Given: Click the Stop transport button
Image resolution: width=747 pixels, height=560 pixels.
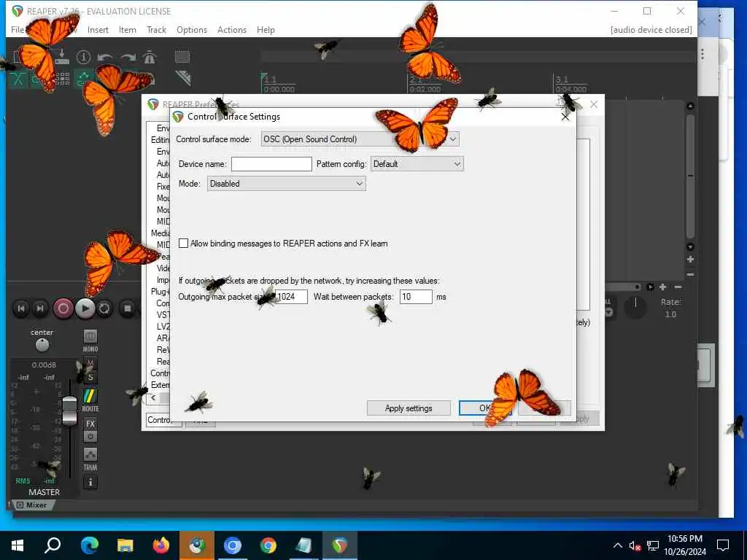Looking at the screenshot, I should [127, 308].
